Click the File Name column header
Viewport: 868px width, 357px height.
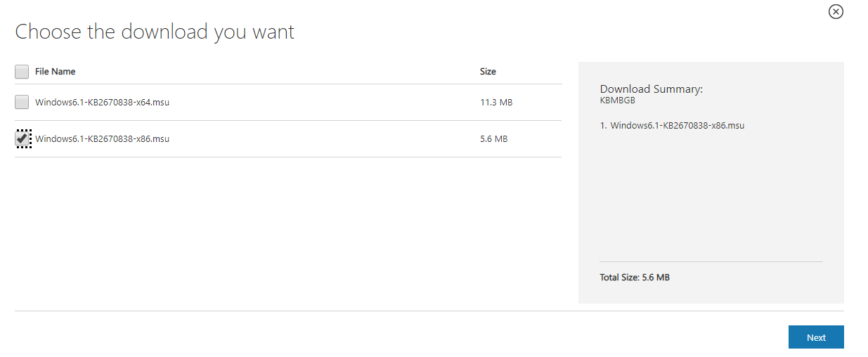(x=56, y=72)
